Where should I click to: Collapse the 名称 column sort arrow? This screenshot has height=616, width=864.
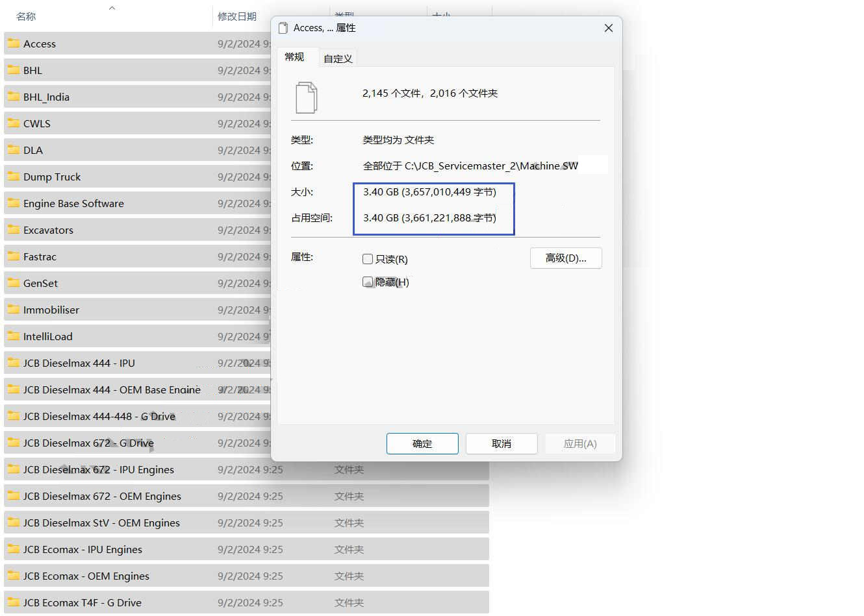click(112, 8)
